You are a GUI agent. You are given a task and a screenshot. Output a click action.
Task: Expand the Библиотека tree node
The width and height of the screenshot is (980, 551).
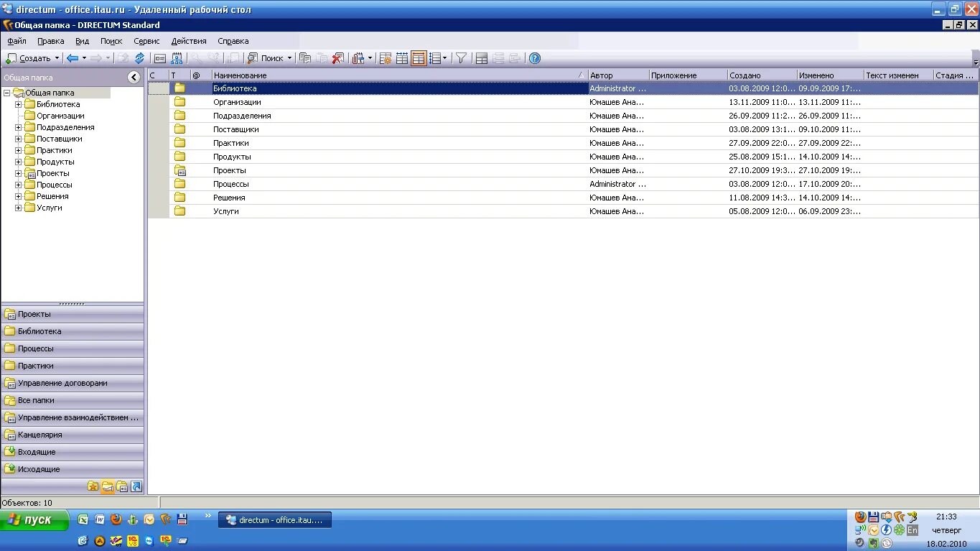coord(19,104)
